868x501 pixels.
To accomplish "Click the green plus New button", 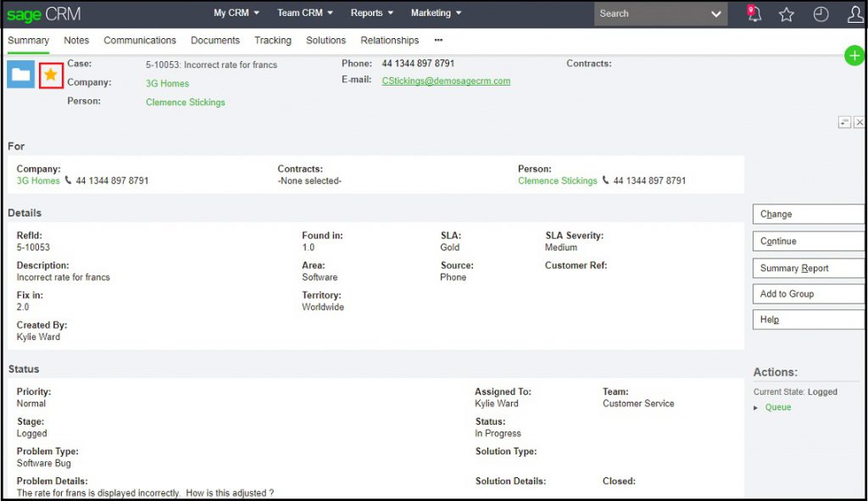I will tap(854, 56).
